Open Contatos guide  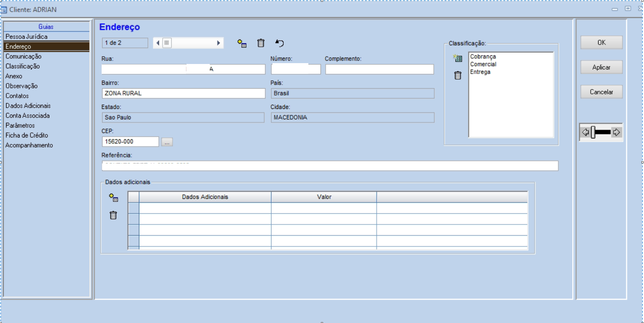point(47,96)
